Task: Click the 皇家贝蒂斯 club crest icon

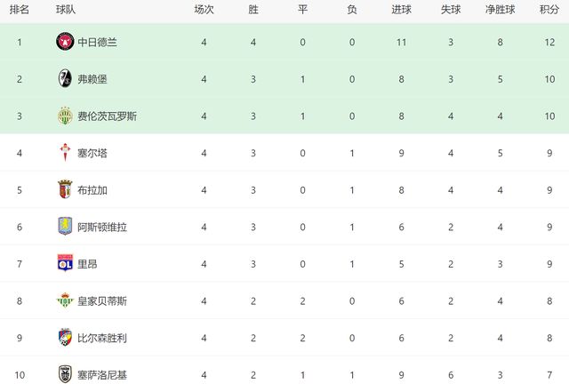Action: pos(64,300)
